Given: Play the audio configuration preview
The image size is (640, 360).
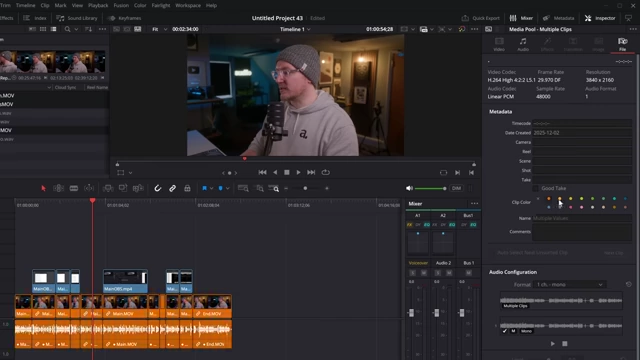Looking at the screenshot, I should coord(553,344).
